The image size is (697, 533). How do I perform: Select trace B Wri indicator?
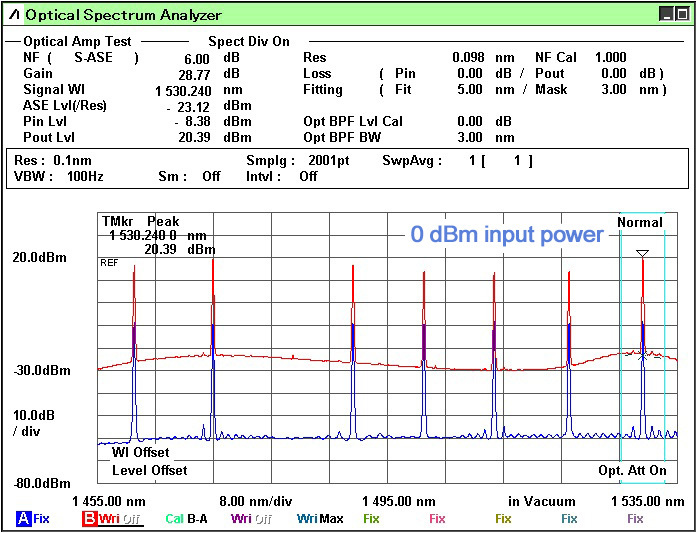point(110,519)
